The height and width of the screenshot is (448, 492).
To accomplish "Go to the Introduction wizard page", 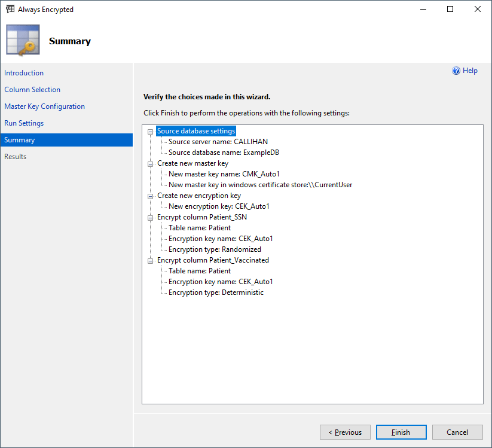I will point(24,73).
